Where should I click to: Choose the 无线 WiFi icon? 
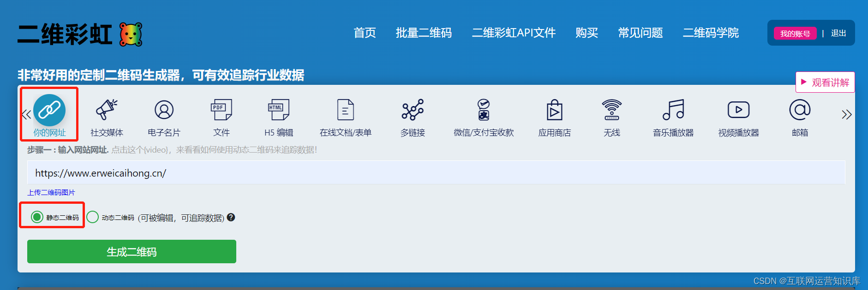(x=612, y=110)
